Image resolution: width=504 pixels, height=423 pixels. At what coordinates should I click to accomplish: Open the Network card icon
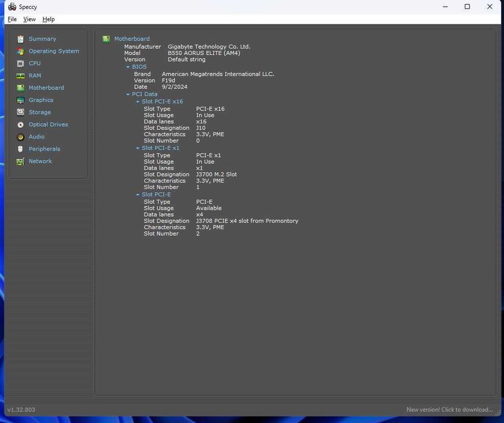[21, 161]
